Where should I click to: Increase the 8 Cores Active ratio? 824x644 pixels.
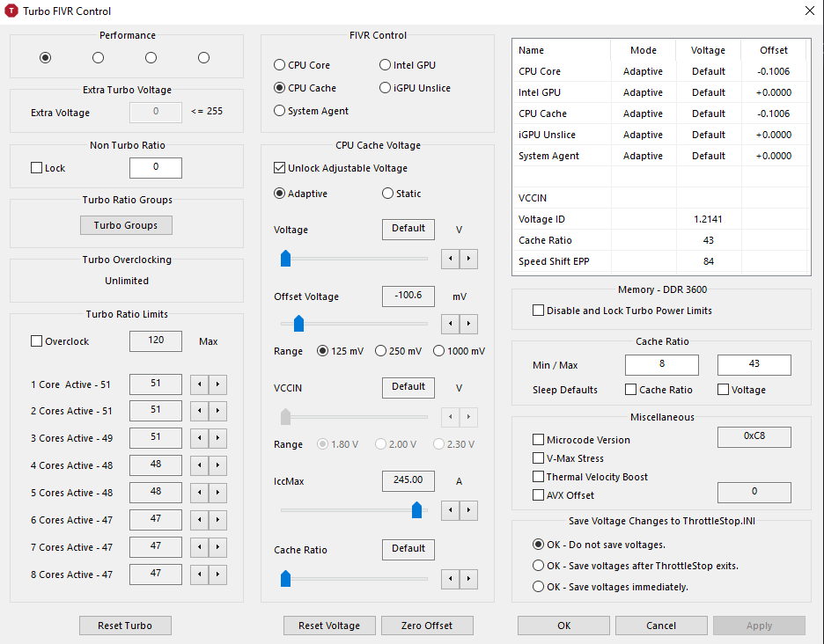point(218,574)
